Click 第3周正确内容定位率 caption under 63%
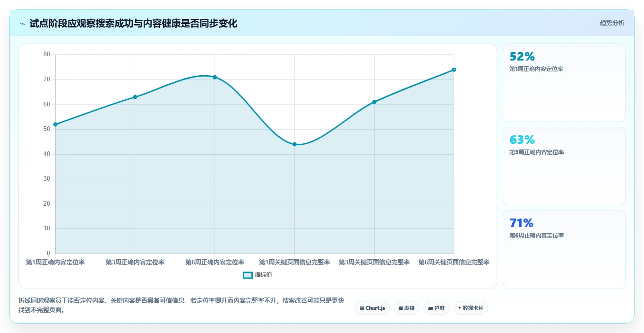 (536, 152)
